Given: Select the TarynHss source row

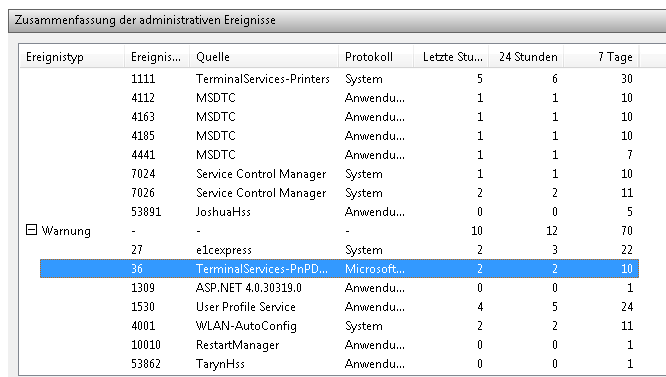Looking at the screenshot, I should coord(339,364).
